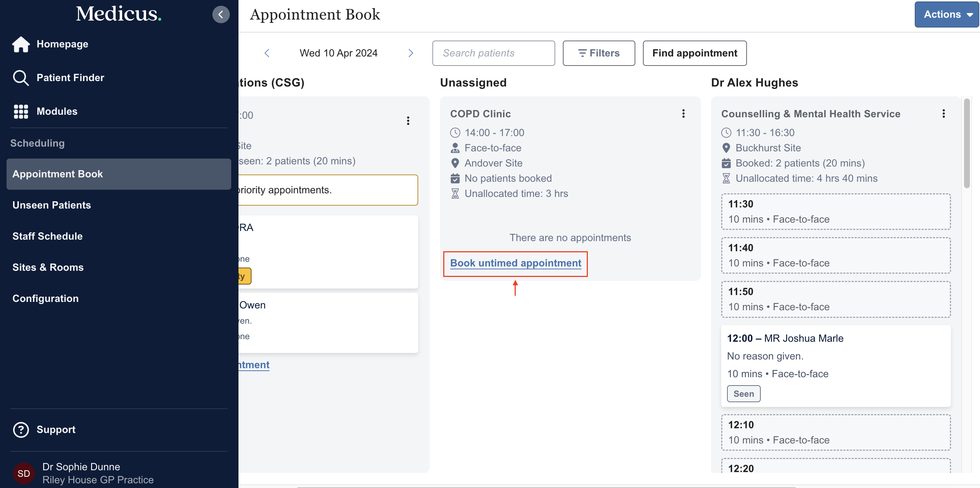Click the Support question mark icon
This screenshot has height=488, width=980.
click(x=21, y=429)
